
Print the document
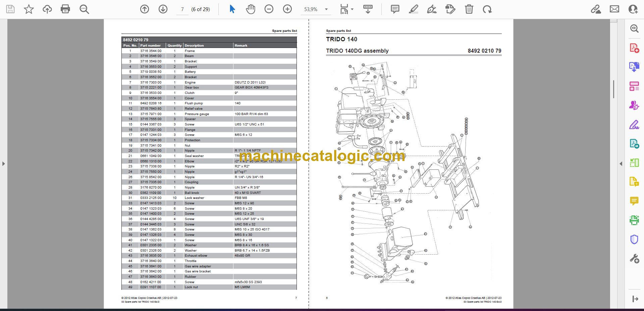(x=65, y=9)
